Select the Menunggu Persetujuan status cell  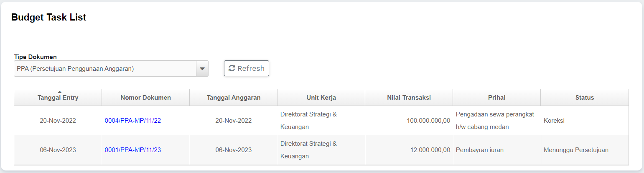[576, 150]
